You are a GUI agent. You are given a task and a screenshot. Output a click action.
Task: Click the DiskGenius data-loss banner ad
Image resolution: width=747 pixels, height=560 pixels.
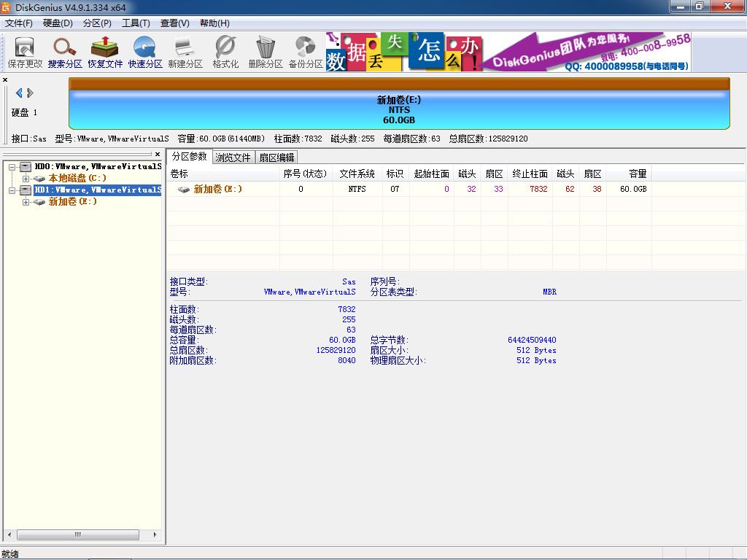tap(508, 52)
